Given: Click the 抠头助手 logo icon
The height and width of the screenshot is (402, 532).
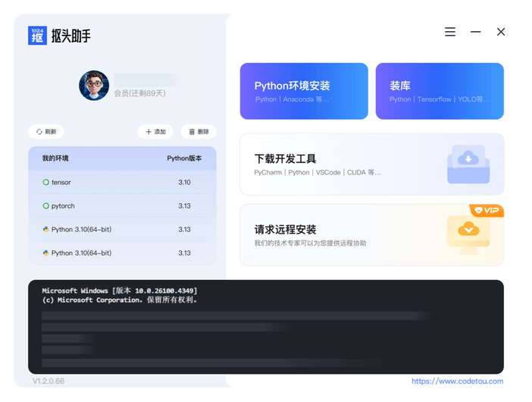Looking at the screenshot, I should [x=37, y=36].
